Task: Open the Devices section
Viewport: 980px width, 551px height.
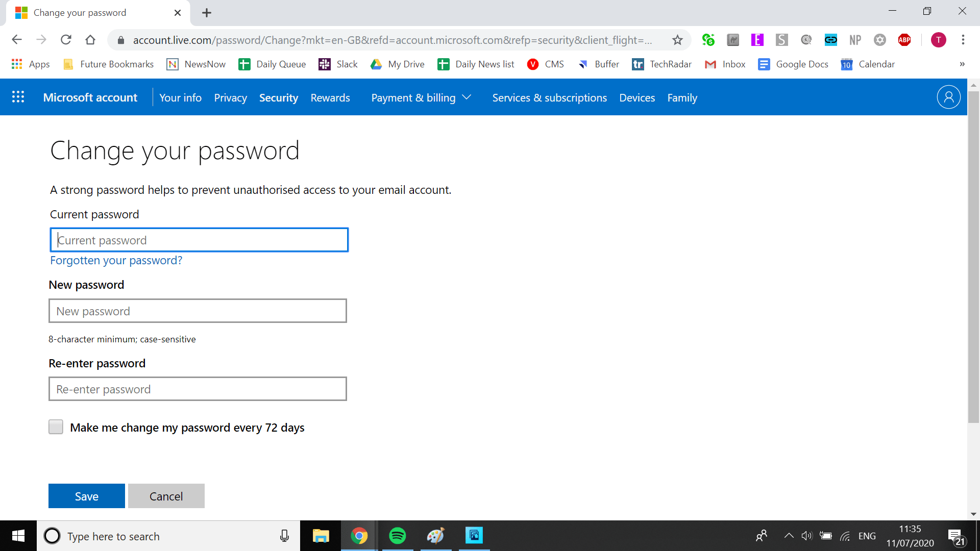Action: [x=636, y=97]
